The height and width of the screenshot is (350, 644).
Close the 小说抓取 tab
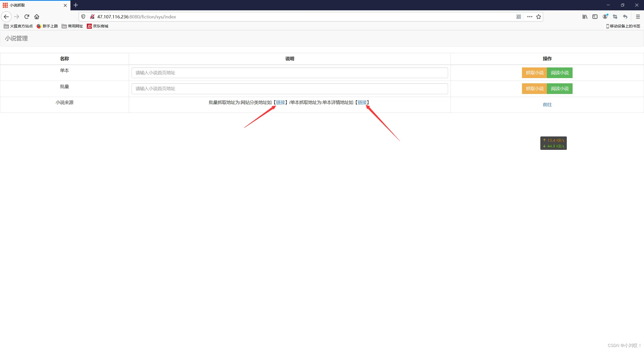click(65, 5)
